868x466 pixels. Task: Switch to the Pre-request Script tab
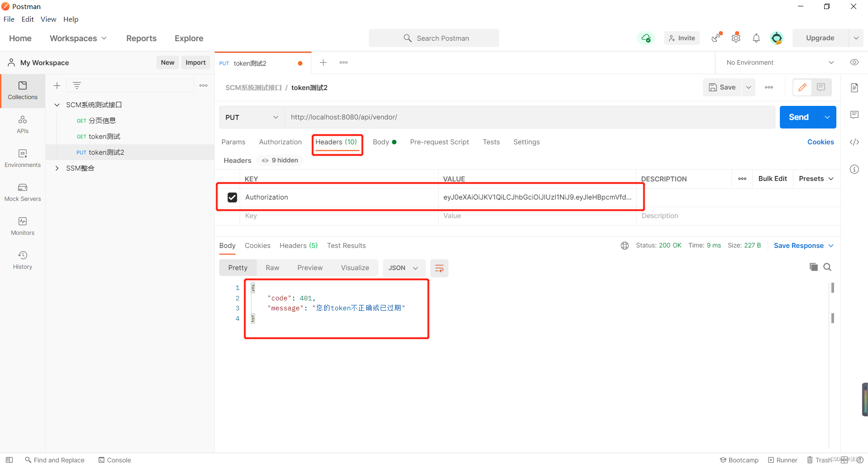click(439, 142)
